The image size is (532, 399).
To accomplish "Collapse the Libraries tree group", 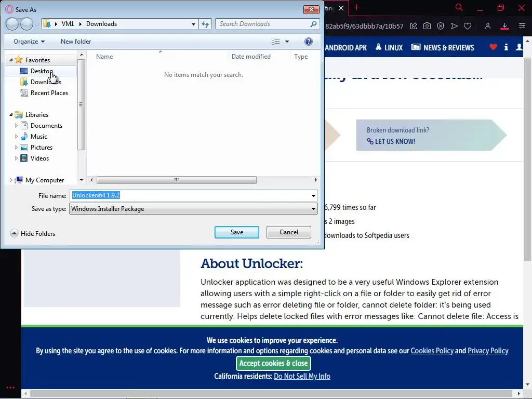I will point(11,115).
